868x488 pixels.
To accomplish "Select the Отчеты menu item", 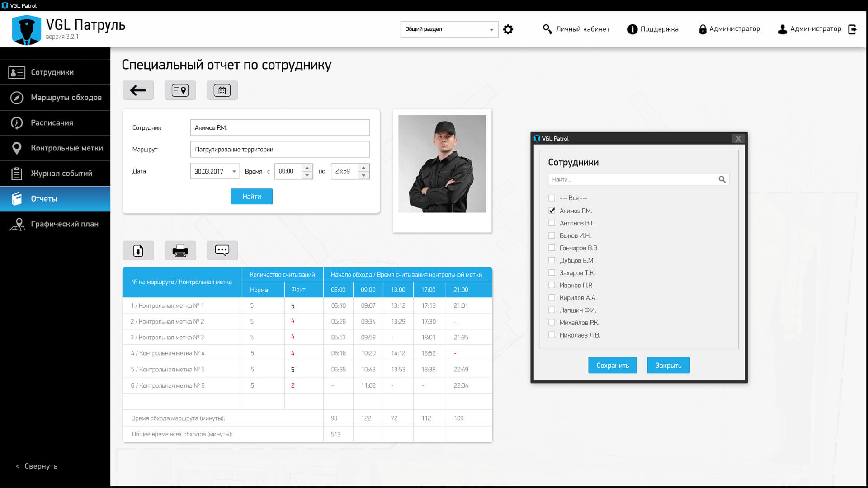I will tap(55, 199).
